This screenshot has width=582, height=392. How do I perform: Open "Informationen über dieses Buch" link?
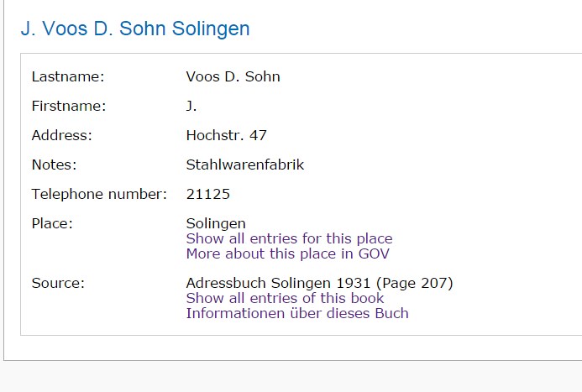[296, 313]
